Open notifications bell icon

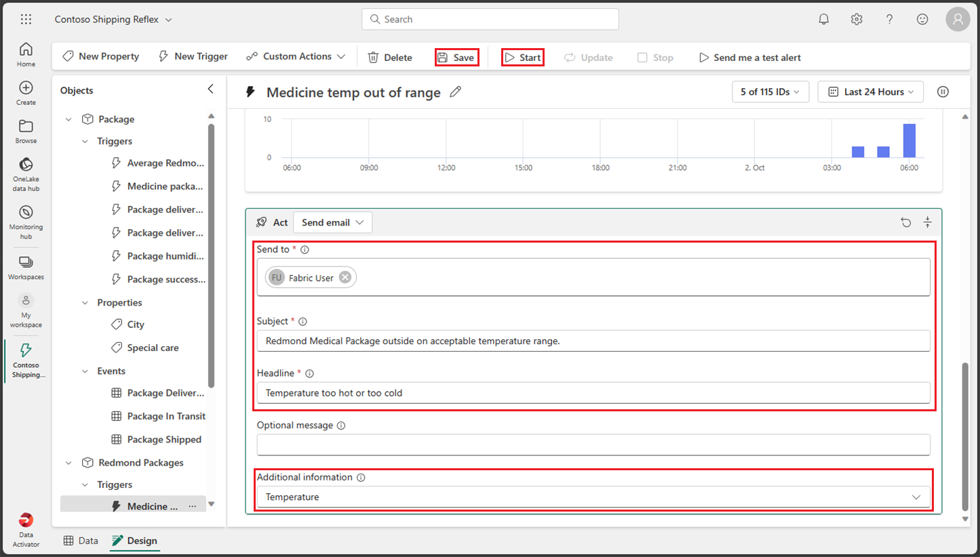pyautogui.click(x=824, y=20)
